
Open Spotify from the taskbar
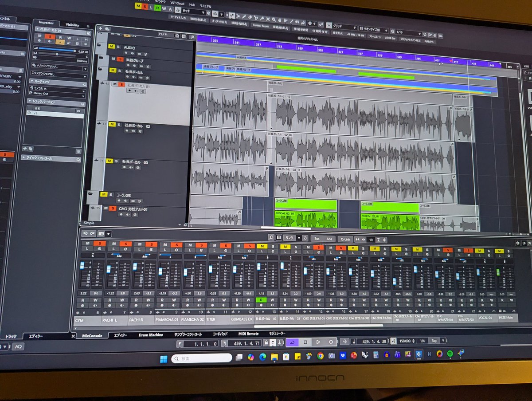coord(450,354)
